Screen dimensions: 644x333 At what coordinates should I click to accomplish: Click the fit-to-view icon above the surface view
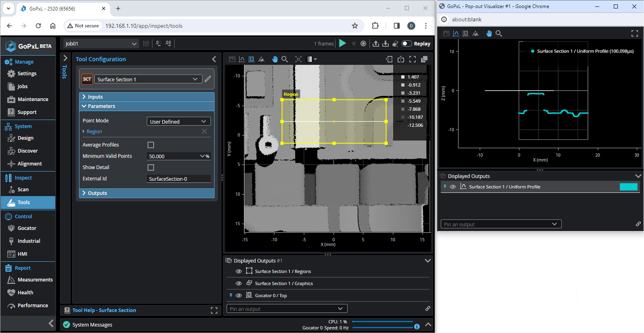click(298, 59)
